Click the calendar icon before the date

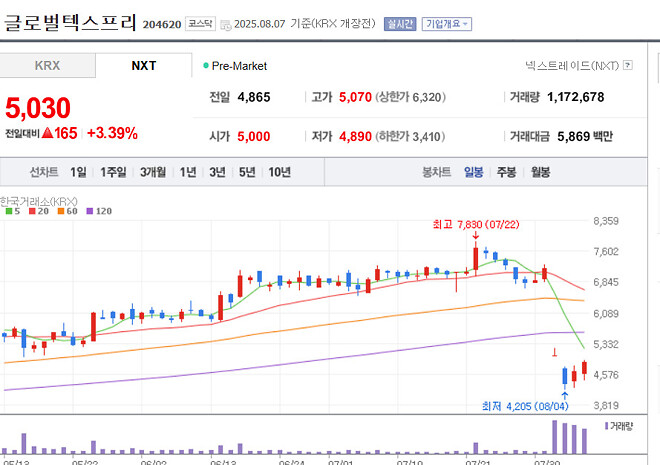[x=226, y=25]
